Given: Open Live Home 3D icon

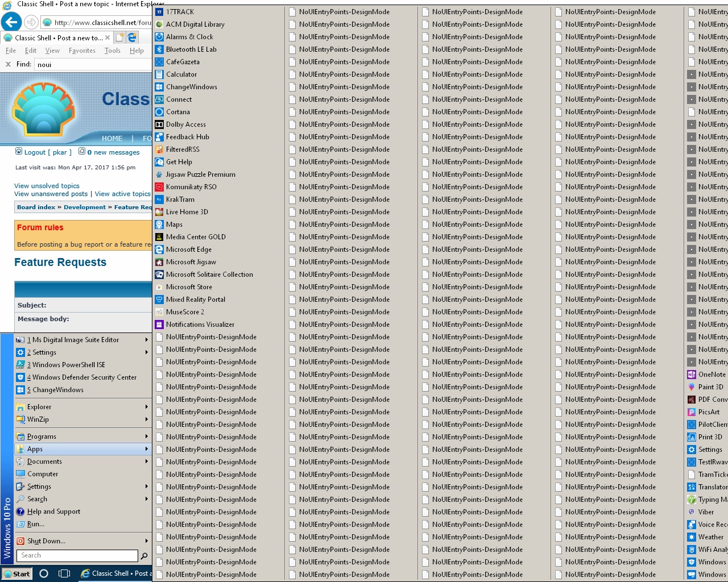Looking at the screenshot, I should [159, 212].
